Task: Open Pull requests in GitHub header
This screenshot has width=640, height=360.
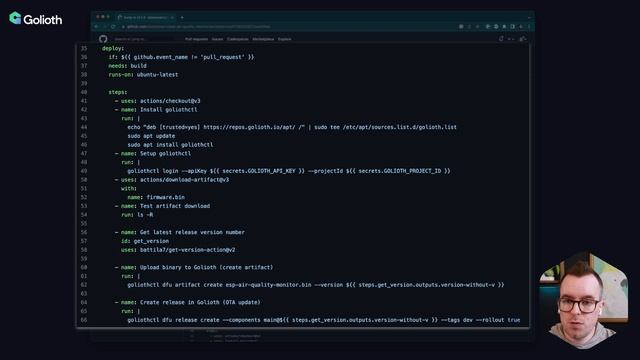Action: (196, 39)
